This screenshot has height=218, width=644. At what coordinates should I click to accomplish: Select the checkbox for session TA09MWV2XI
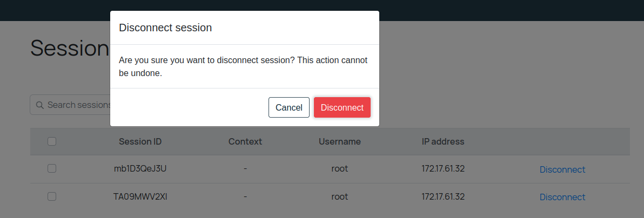coord(52,196)
